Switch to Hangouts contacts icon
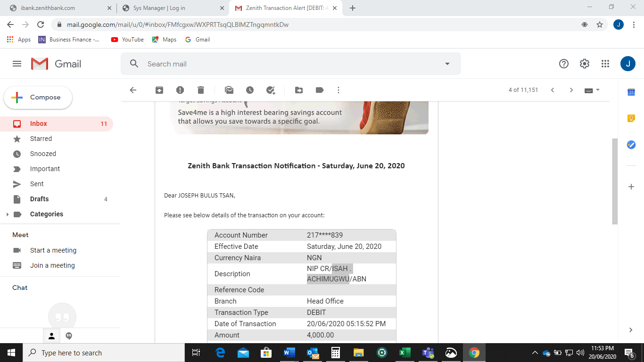The width and height of the screenshot is (644, 362). point(52,336)
